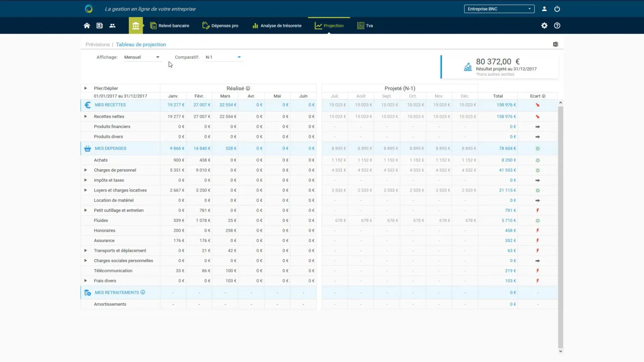Open the Analyse de trésorerie tab

click(277, 26)
